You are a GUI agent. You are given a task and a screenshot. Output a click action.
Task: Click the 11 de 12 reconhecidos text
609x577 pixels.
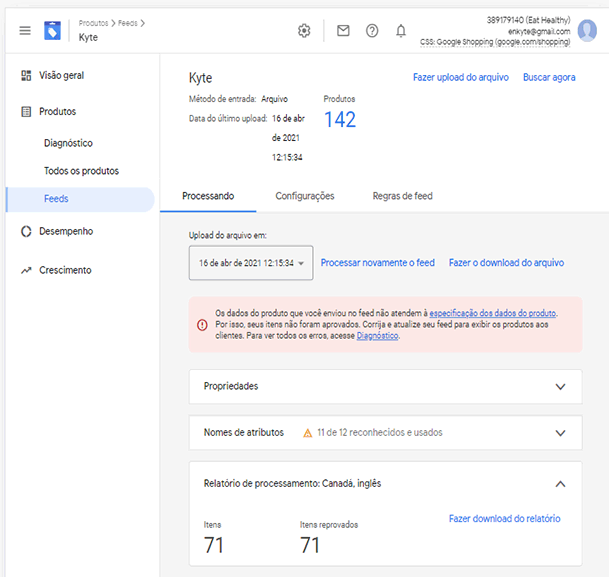(x=379, y=433)
